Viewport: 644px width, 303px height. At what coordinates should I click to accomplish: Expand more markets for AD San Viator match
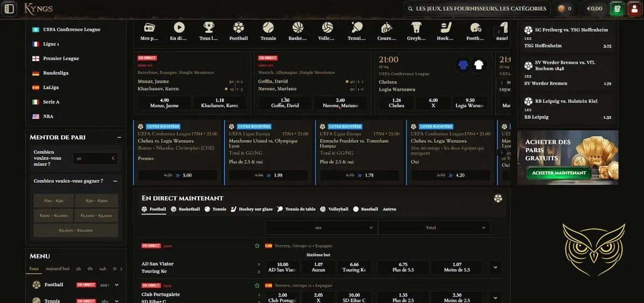tap(495, 268)
